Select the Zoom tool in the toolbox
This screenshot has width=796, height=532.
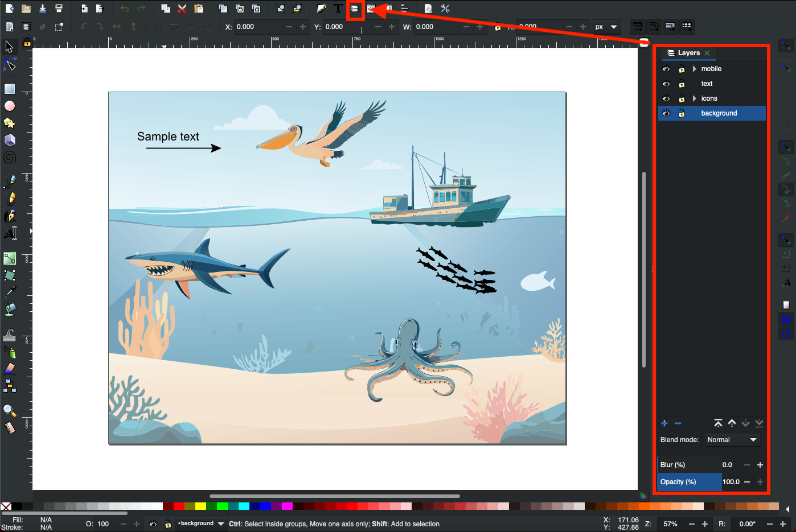[9, 410]
